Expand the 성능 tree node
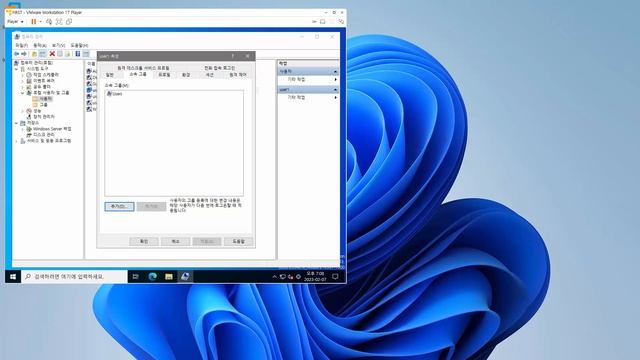 [23, 111]
